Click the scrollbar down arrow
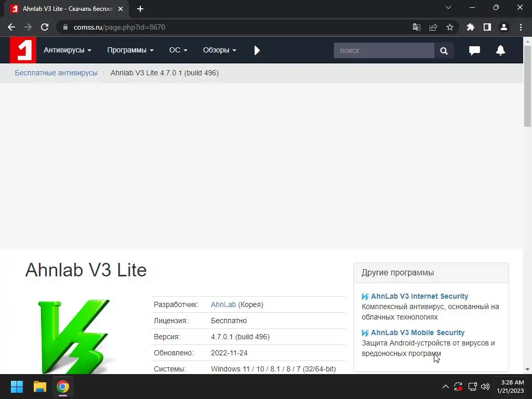Screen dimensions: 532x399 click(x=528, y=369)
